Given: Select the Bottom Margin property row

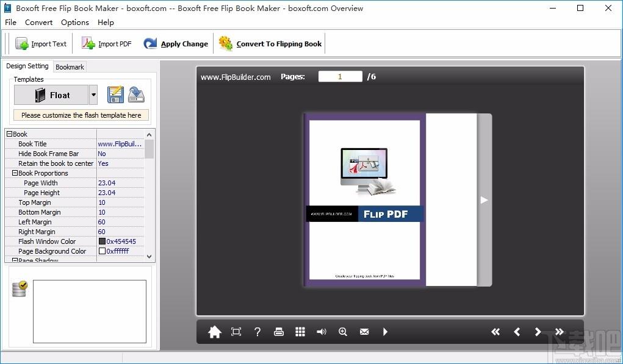Looking at the screenshot, I should pyautogui.click(x=74, y=212).
